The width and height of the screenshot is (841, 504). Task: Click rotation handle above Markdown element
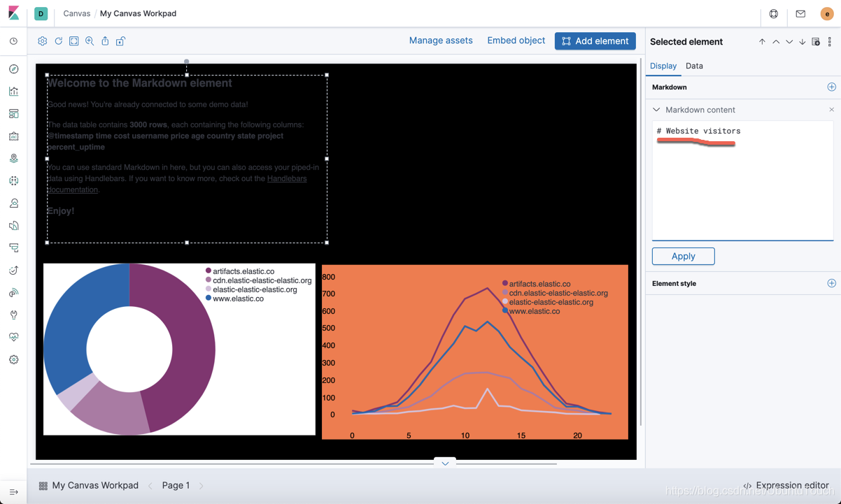(187, 62)
